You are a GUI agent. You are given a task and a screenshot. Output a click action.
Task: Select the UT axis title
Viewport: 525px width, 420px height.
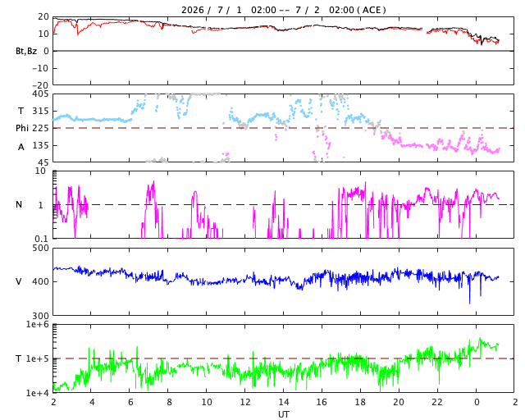(284, 414)
